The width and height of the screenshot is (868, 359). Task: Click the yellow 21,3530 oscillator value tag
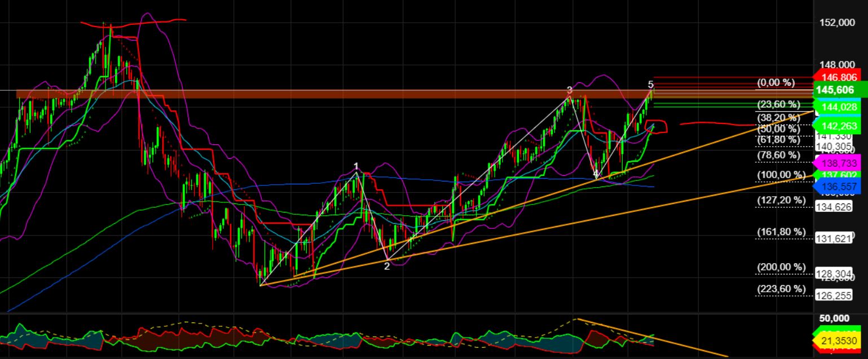point(839,340)
